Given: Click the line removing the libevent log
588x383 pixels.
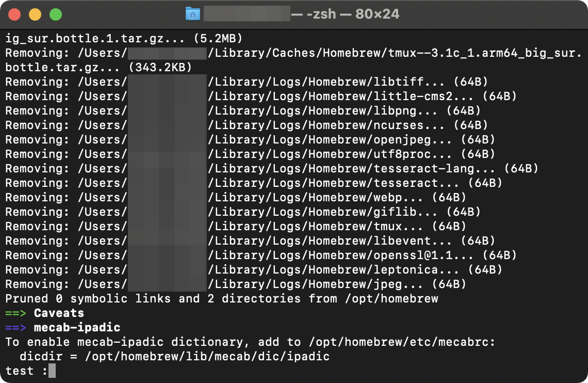Looking at the screenshot, I should point(250,241).
